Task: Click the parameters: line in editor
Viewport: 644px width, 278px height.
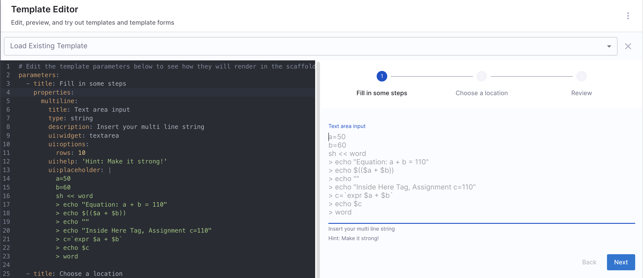Action: (39, 75)
